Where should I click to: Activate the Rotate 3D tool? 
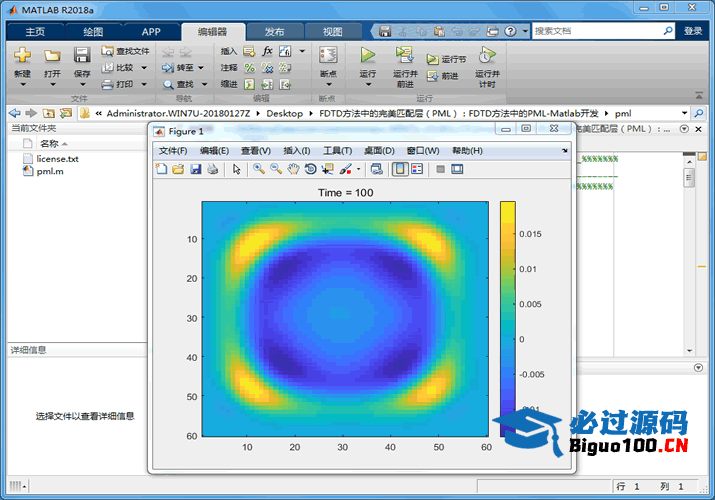click(x=310, y=169)
